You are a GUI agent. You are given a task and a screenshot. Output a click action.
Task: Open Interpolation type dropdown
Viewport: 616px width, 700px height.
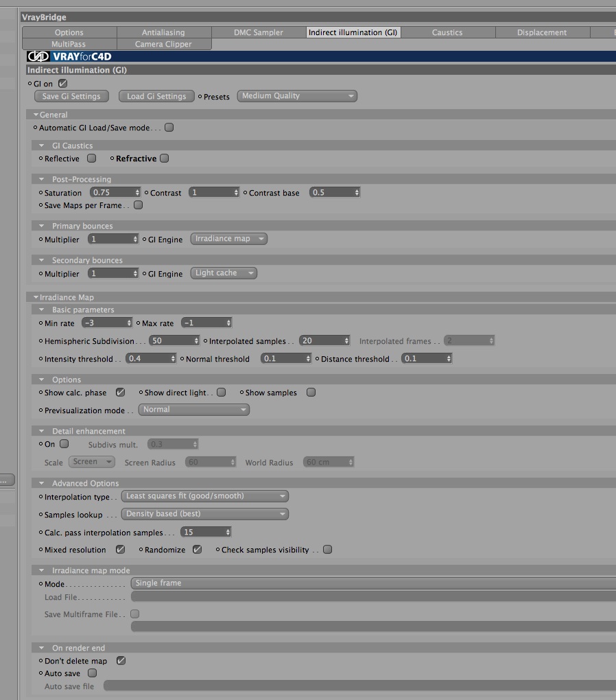(x=205, y=496)
